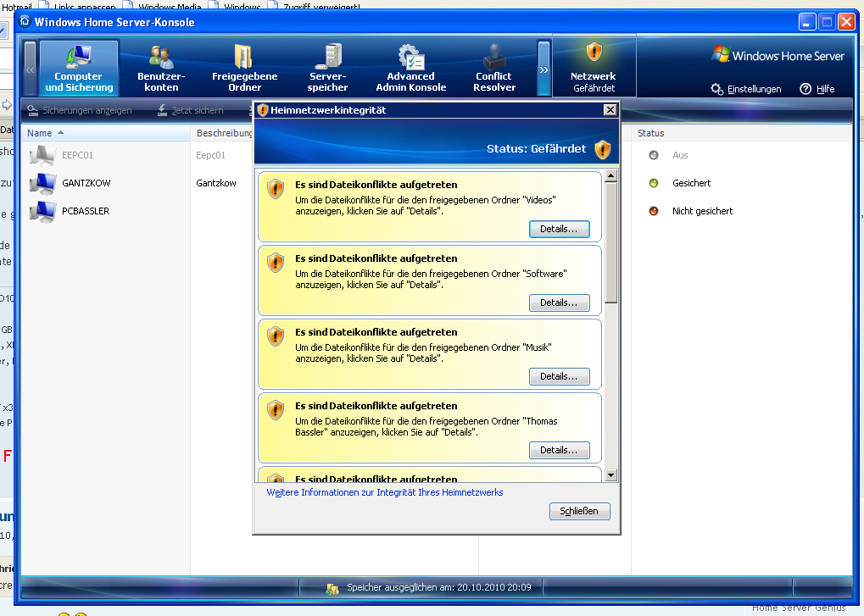Click the Nicht gesichert status text
The image size is (864, 616).
703,211
